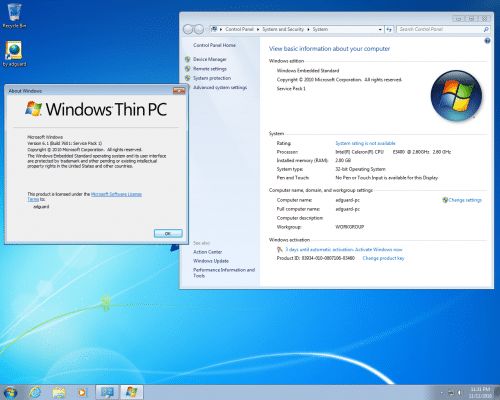Open Performance Information and Tools
The image size is (500, 400).
224,273
